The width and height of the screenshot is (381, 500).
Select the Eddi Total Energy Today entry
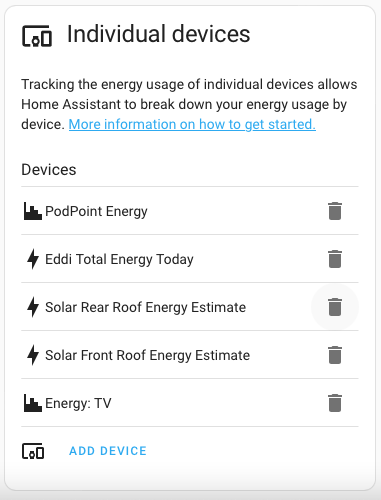tap(190, 259)
